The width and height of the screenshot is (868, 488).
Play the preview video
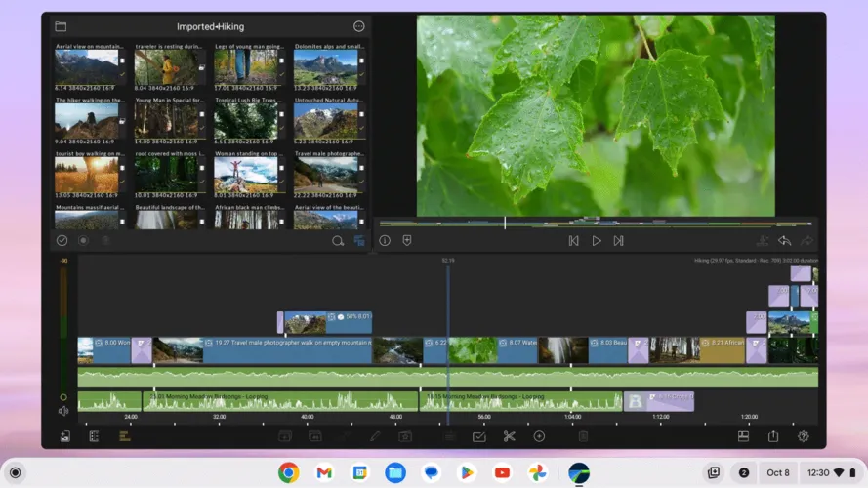pyautogui.click(x=597, y=240)
